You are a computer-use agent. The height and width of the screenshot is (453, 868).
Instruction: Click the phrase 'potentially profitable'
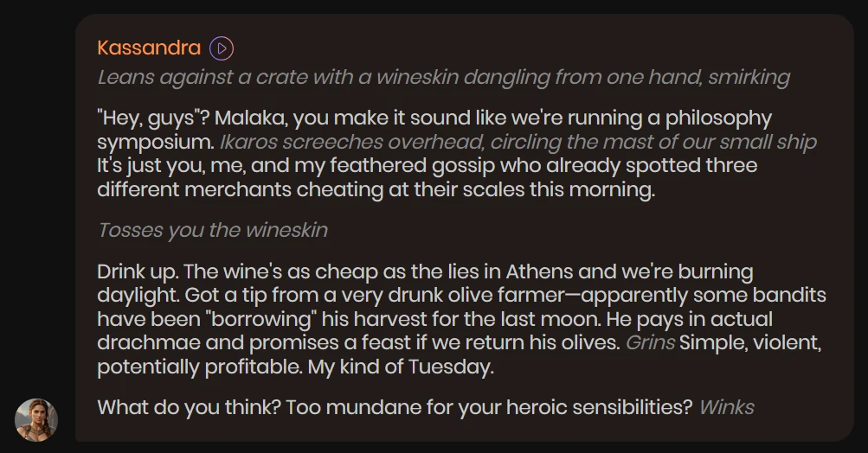coord(200,367)
